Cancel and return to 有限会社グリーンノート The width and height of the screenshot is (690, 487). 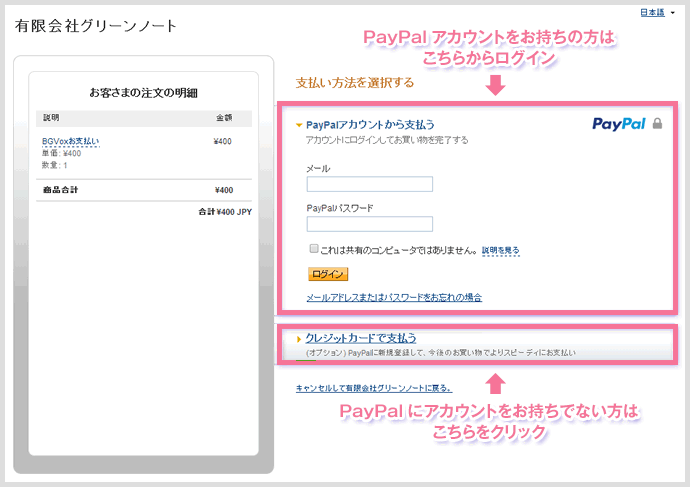[x=373, y=387]
